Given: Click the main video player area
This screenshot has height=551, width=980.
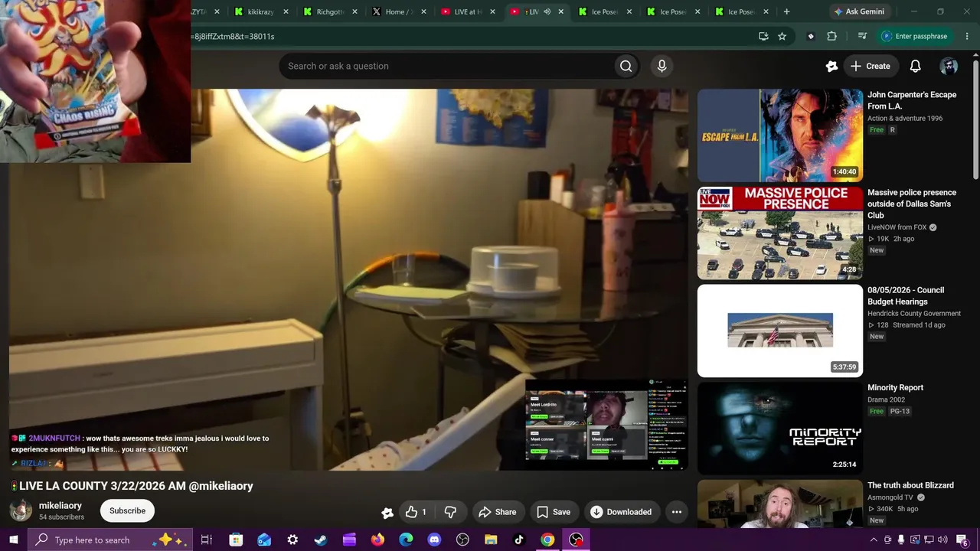Looking at the screenshot, I should pos(348,279).
